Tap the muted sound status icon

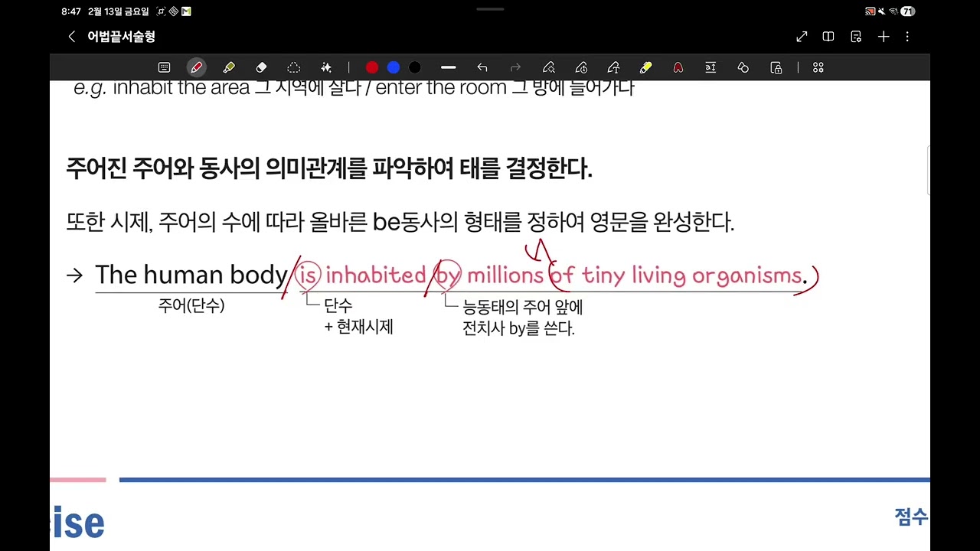click(x=882, y=11)
